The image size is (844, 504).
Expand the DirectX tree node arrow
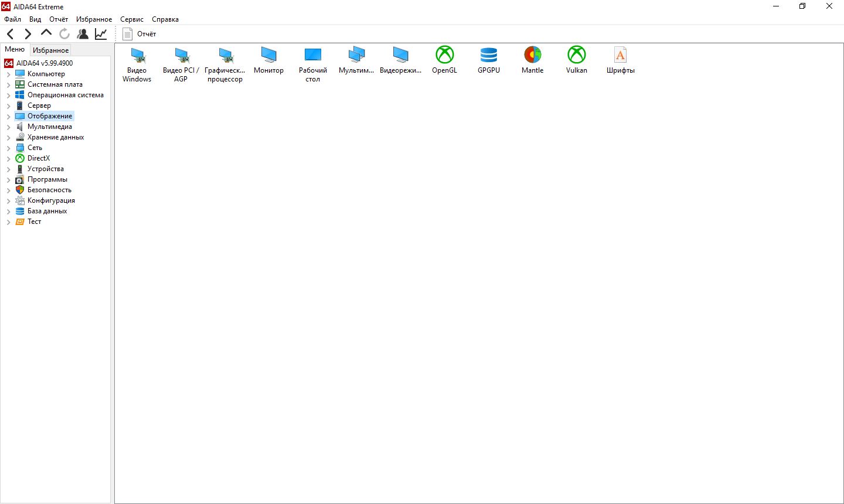point(8,159)
